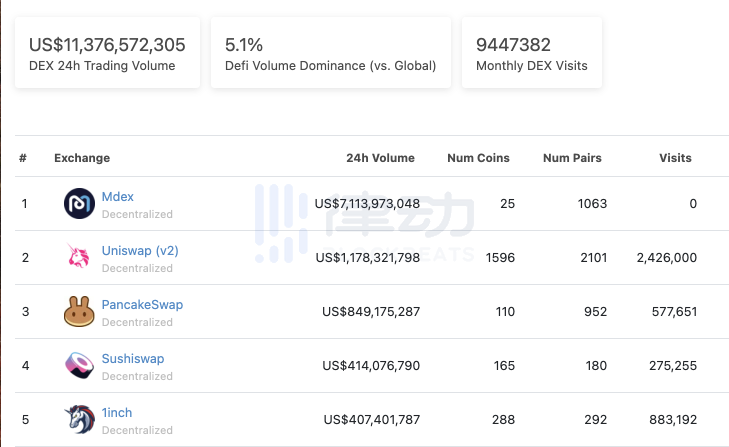Viewport: 729px width, 447px height.
Task: Open the PancakeSwap exchange link
Action: (142, 305)
